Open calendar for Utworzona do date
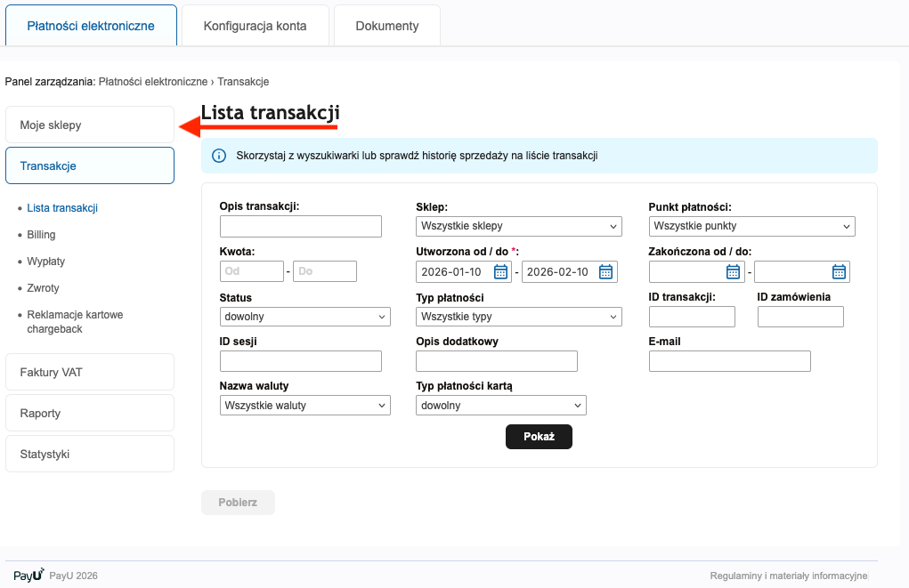The width and height of the screenshot is (909, 588). 606,272
